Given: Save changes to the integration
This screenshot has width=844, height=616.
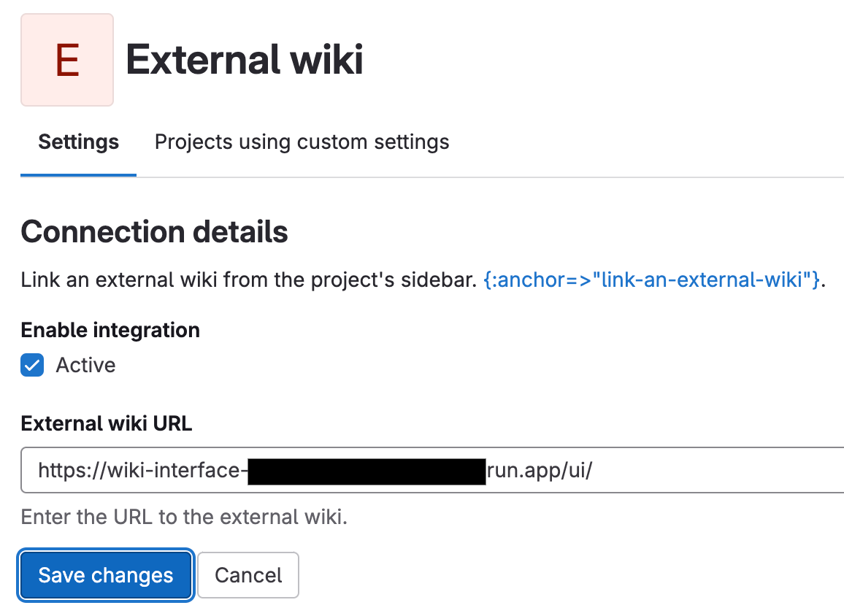Looking at the screenshot, I should tap(106, 575).
